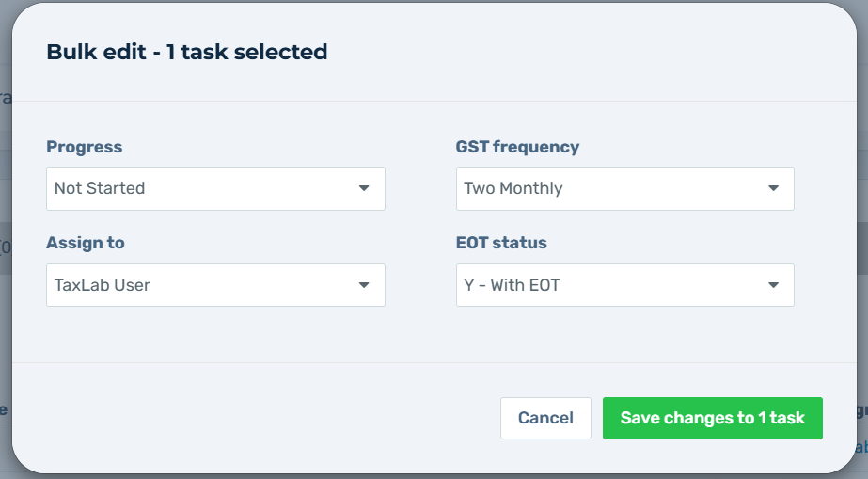Select the "Assign to" label text
Viewport: 868px width, 479px height.
point(86,243)
